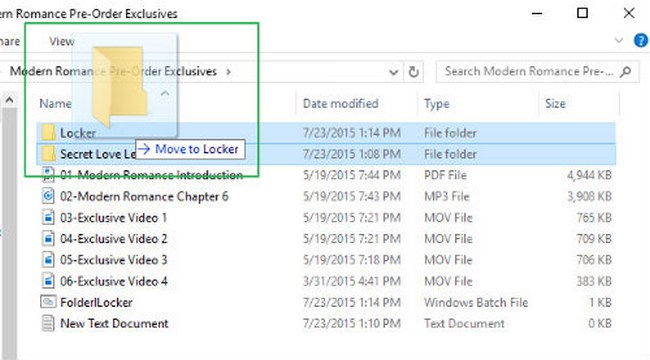The width and height of the screenshot is (650, 360).
Task: Click the New Text Document icon
Action: click(x=48, y=323)
